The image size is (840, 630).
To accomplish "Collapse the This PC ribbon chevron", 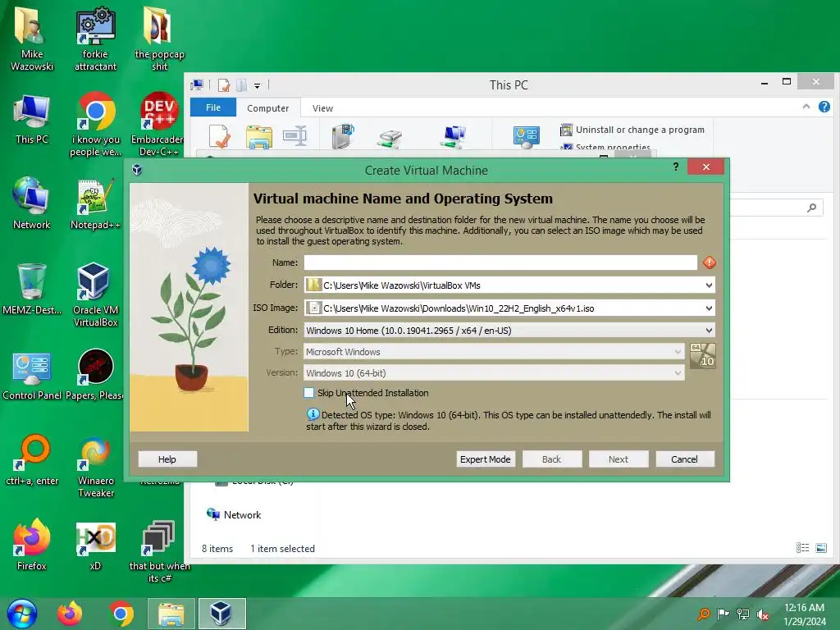I will pos(806,107).
